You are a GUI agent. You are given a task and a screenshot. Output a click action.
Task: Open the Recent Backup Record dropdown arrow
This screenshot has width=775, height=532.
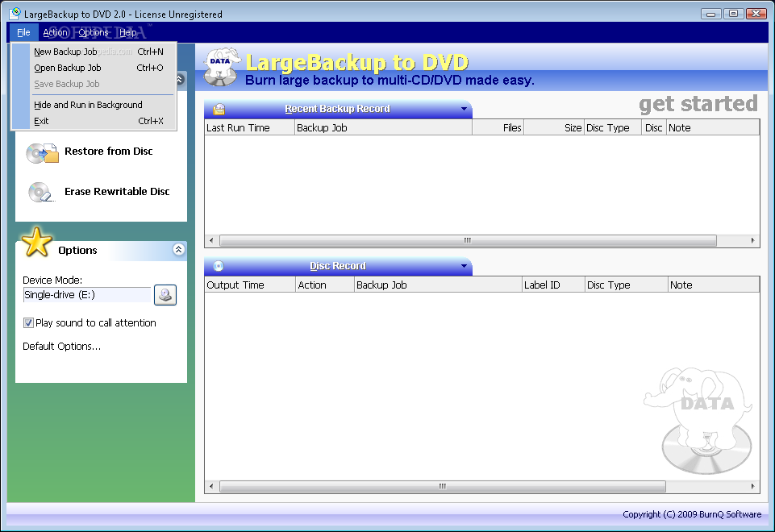tap(464, 109)
